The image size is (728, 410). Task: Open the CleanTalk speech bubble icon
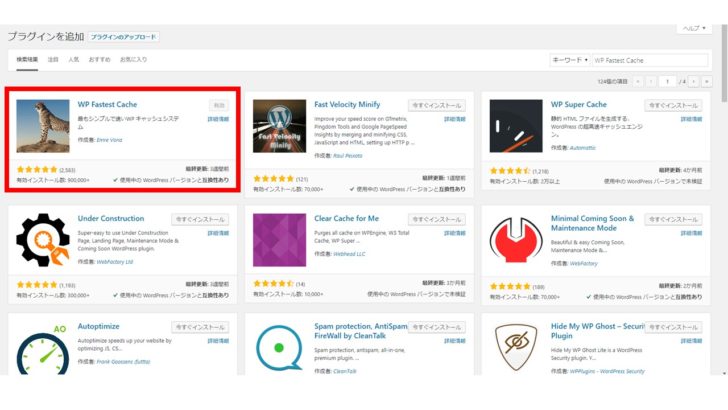pyautogui.click(x=280, y=348)
